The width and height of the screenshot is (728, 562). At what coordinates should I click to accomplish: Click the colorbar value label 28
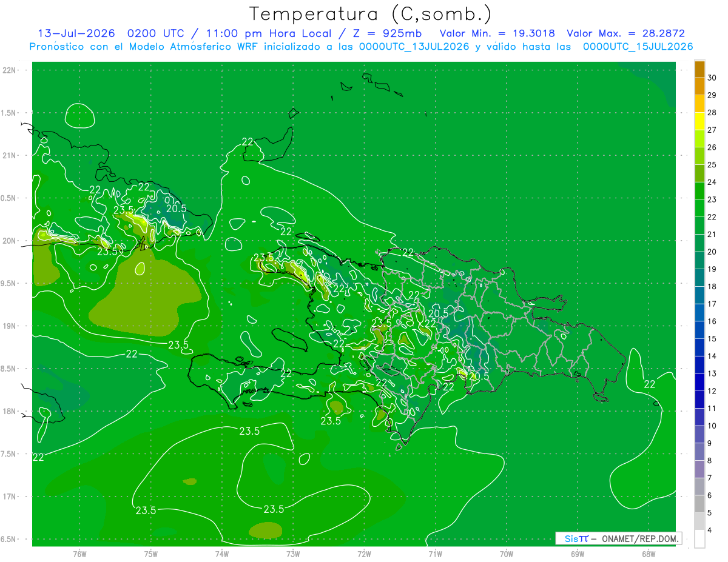point(712,112)
